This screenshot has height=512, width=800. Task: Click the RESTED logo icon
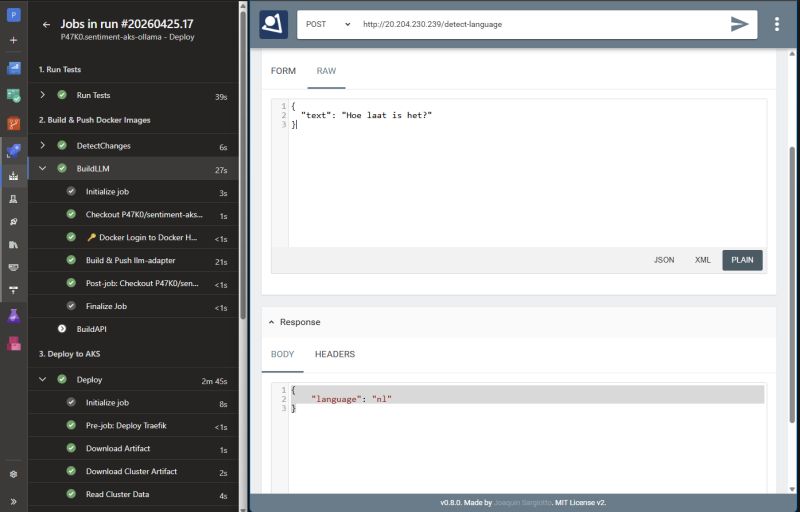273,24
